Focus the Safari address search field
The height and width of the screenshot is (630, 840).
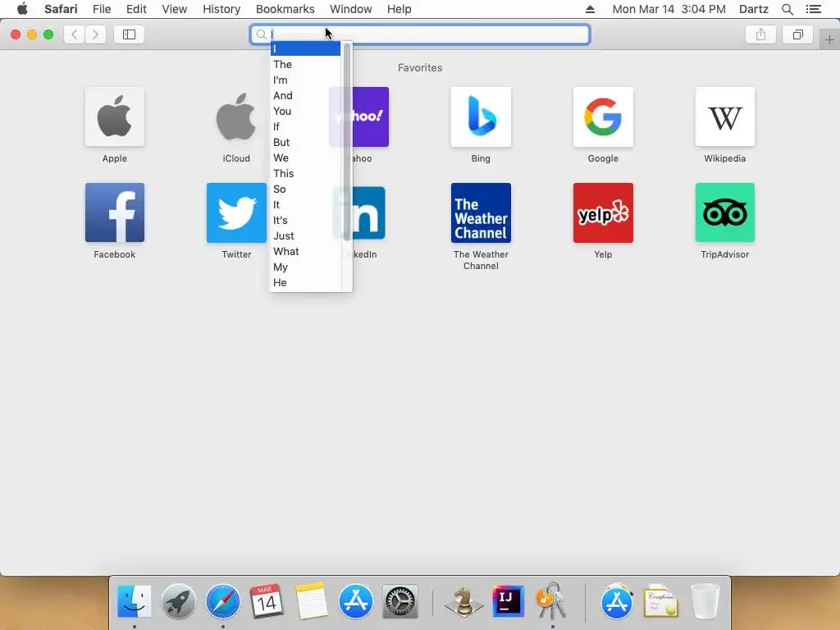(x=420, y=34)
